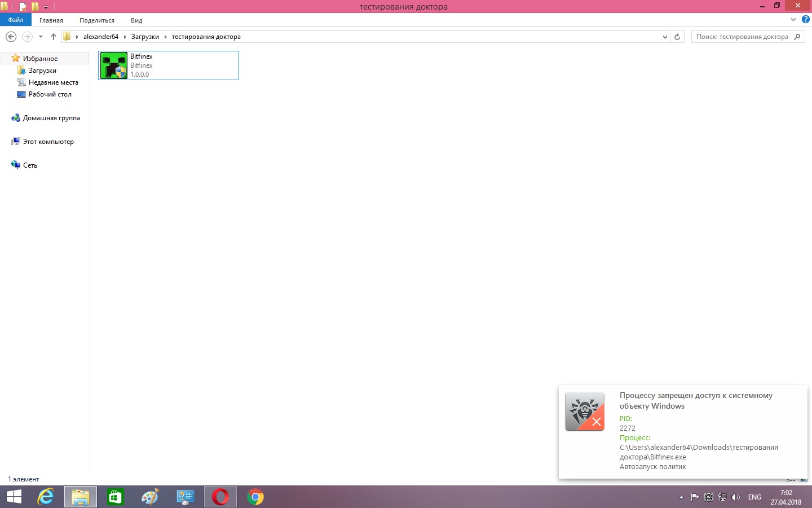
Task: Launch Google Chrome from the taskbar
Action: pos(255,497)
